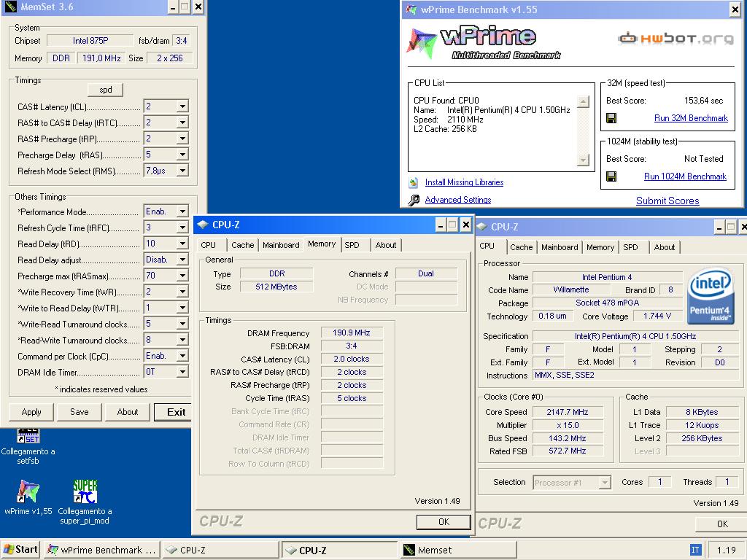Viewport: 747px width, 560px height.
Task: Click the Intel Pentium 4 logo in CPU-Z
Action: tap(710, 296)
